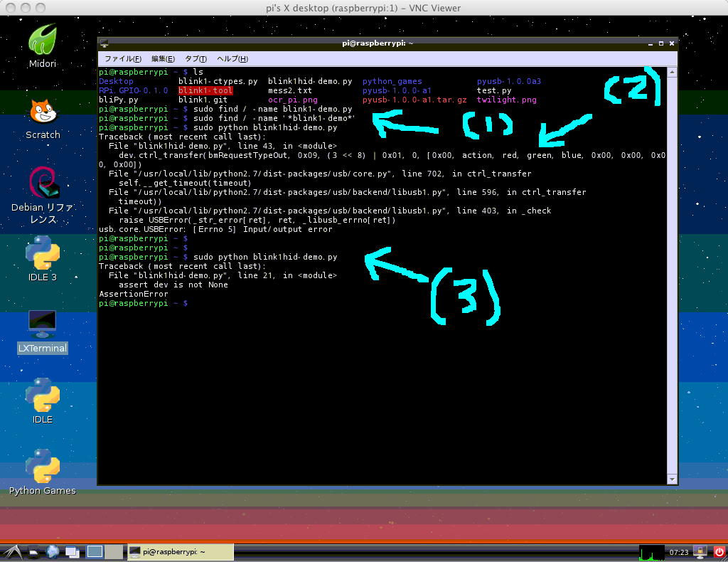Viewport: 728px width, 562px height.
Task: Click the iconify all windows taskbar icon
Action: 72,552
